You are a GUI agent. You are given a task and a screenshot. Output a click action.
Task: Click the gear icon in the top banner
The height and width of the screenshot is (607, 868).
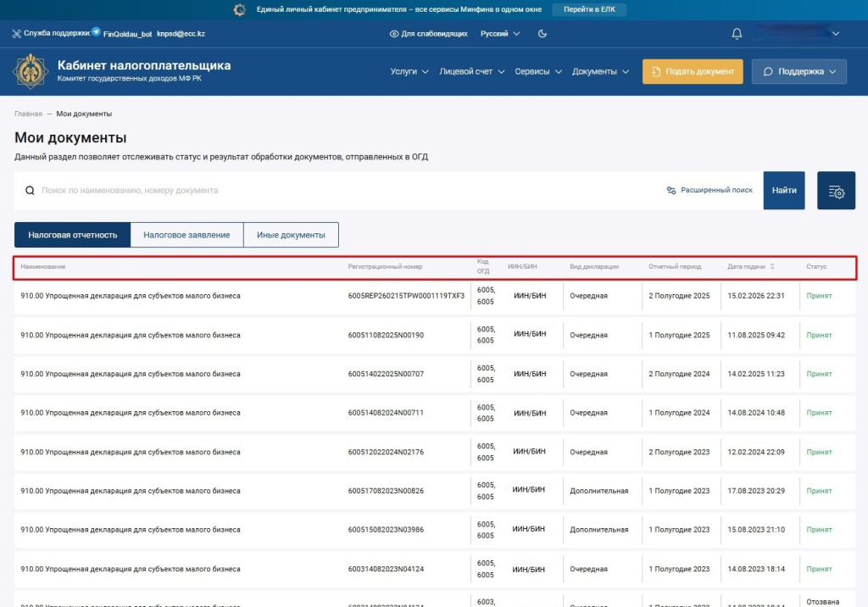[240, 9]
